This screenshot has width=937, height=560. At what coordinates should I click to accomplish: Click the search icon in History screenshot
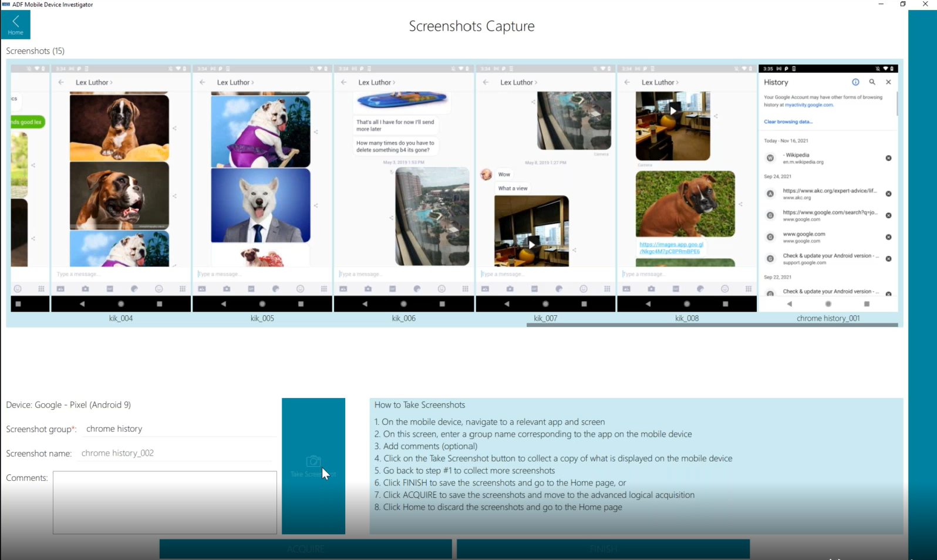[872, 82]
